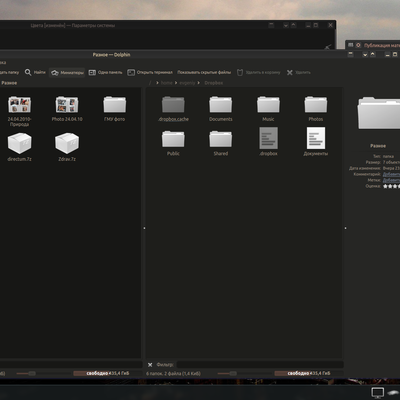
Task: Click the Найти search magnifier icon
Action: coord(28,72)
